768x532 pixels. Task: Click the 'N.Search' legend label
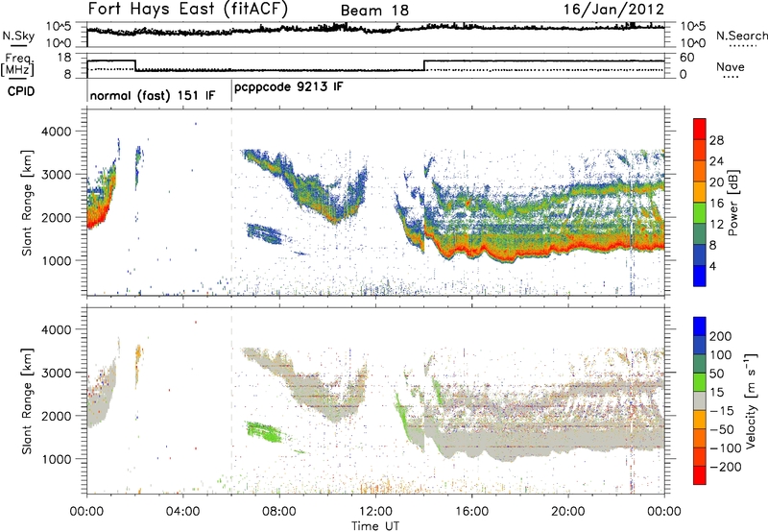[x=741, y=36]
